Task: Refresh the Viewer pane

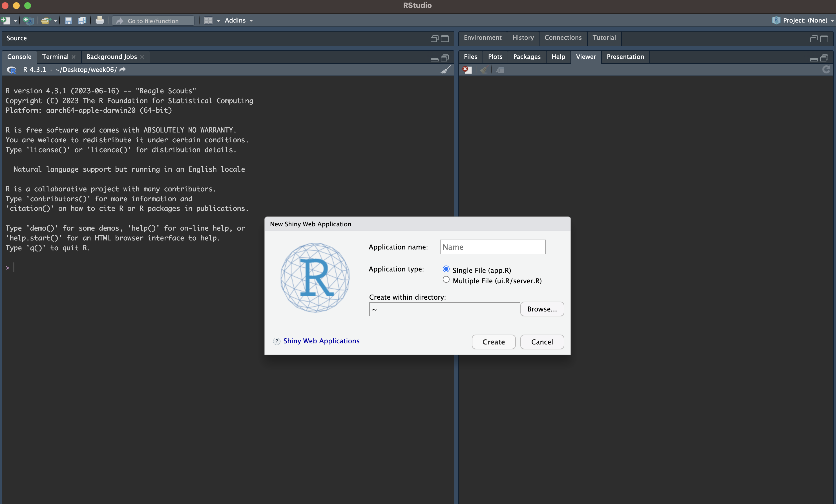Action: pos(826,70)
